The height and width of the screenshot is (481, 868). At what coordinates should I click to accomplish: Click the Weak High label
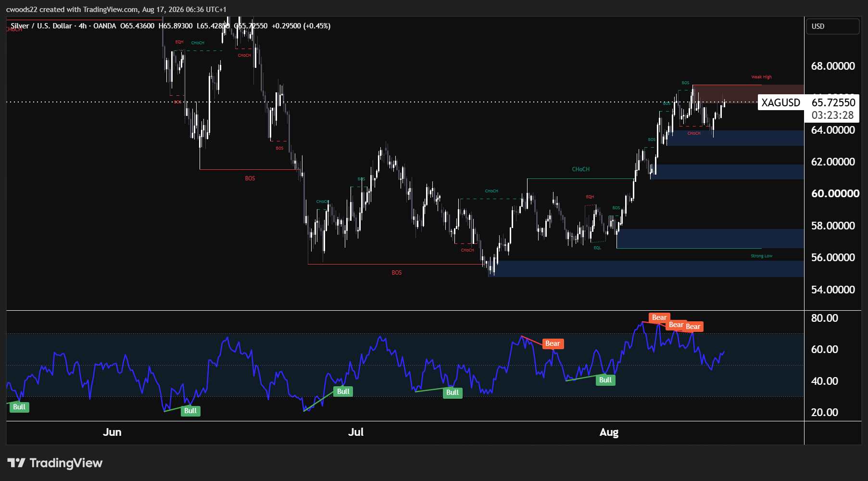761,77
